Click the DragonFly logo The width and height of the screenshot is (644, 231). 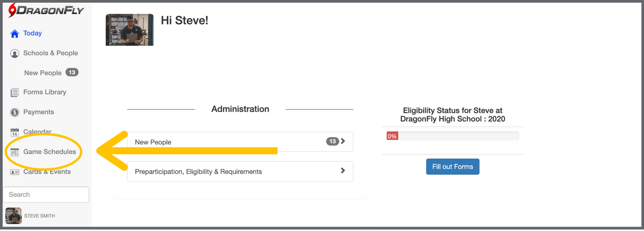tap(46, 10)
